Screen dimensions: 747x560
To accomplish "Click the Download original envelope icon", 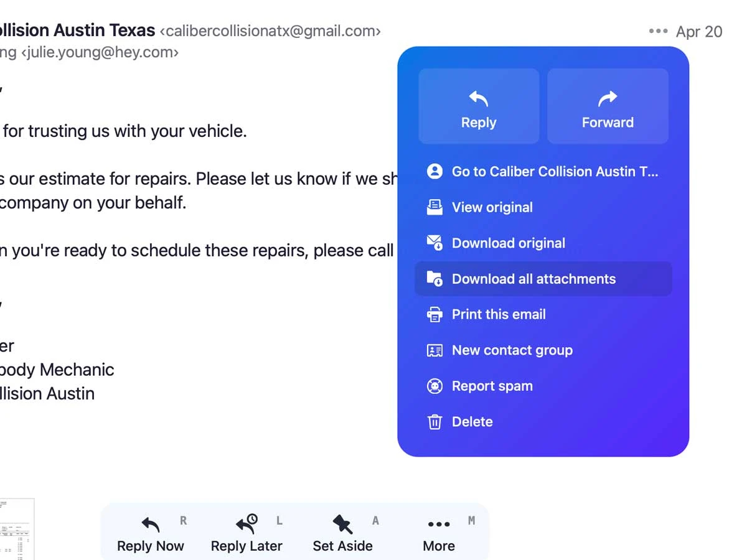I will (435, 243).
